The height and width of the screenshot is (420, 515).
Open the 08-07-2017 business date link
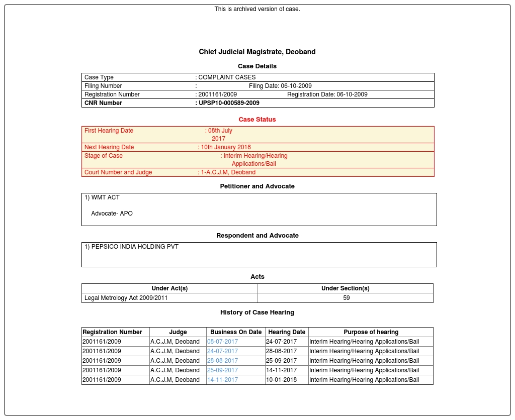click(222, 342)
